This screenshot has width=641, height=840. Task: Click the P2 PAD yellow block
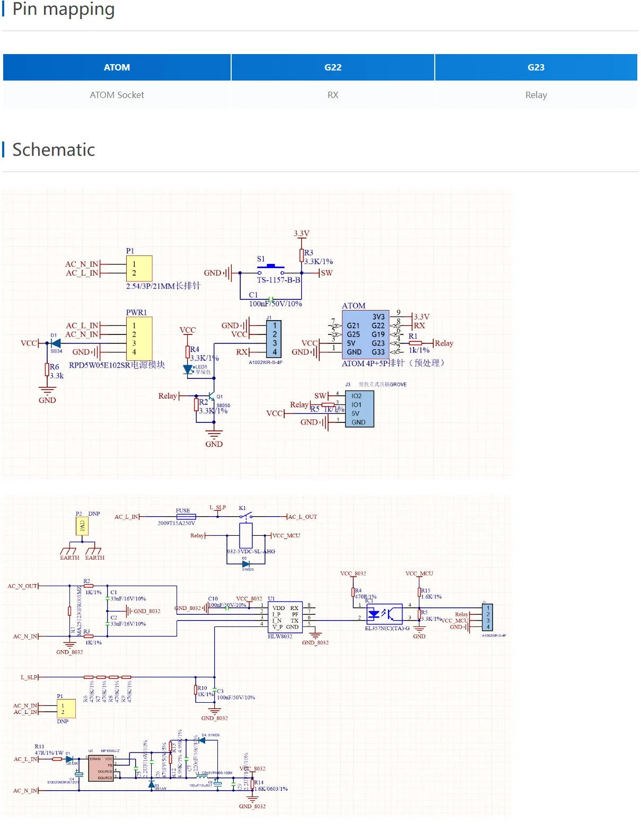(x=82, y=526)
